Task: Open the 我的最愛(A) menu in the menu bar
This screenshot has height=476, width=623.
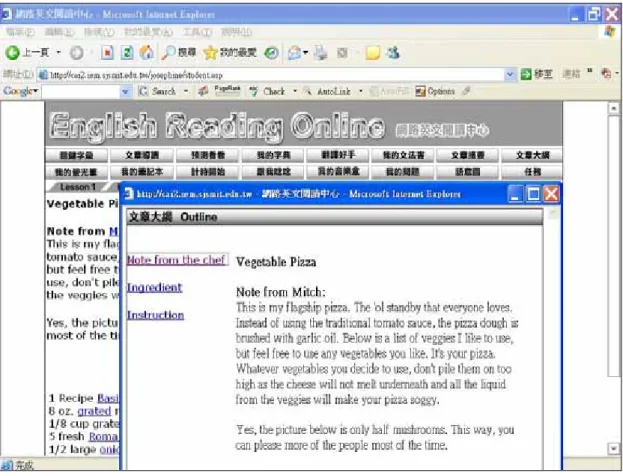Action: 148,32
